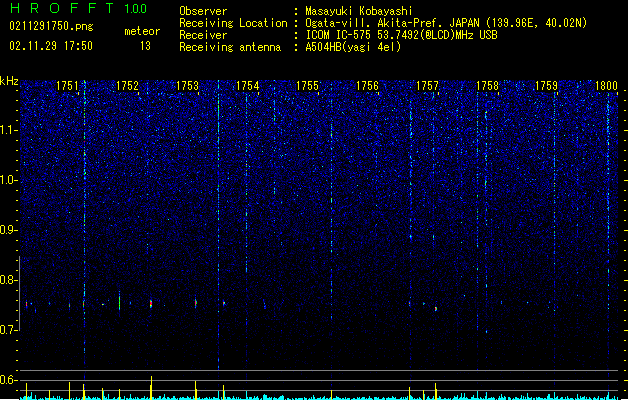Click the HROFFT title text
The width and height of the screenshot is (629, 400).
(x=62, y=8)
